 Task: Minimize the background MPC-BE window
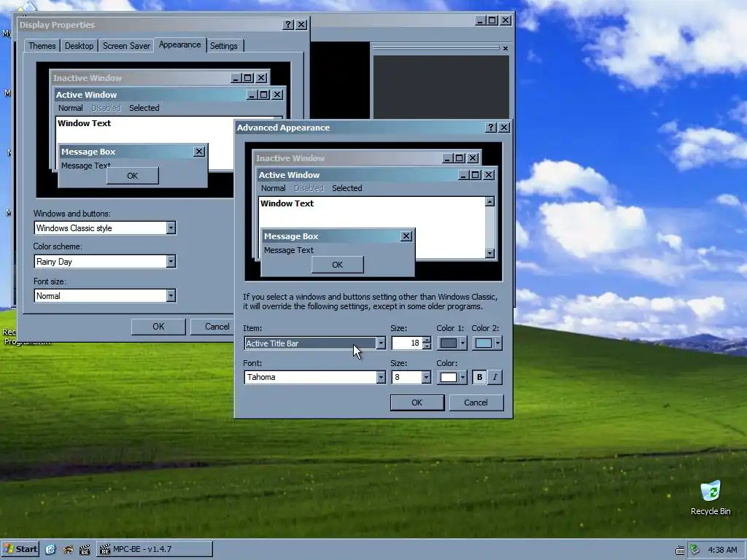pos(481,20)
